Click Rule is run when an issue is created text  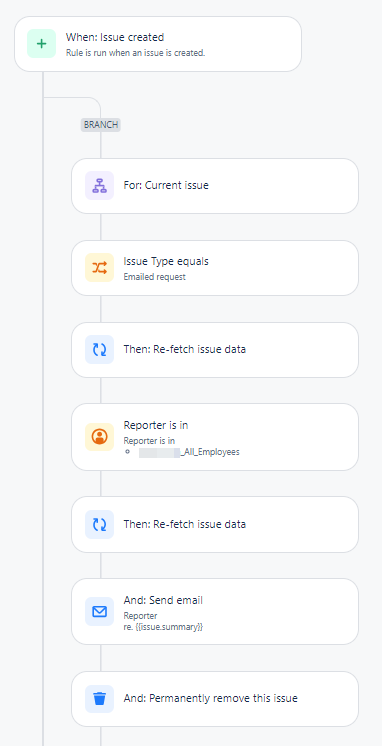click(x=135, y=53)
